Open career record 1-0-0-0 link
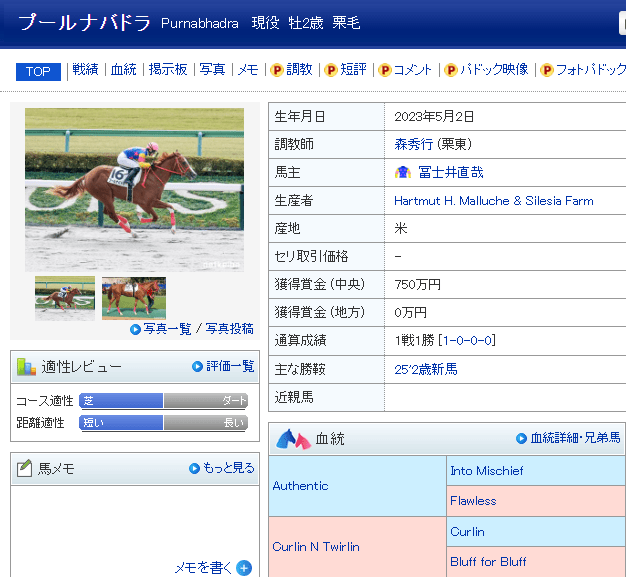Screen dimensions: 626x577 coord(469,341)
